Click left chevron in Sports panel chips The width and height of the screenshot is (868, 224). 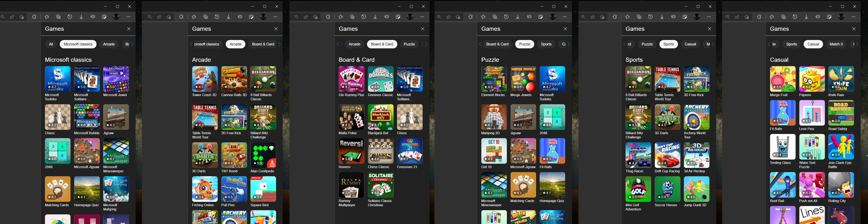(x=624, y=44)
